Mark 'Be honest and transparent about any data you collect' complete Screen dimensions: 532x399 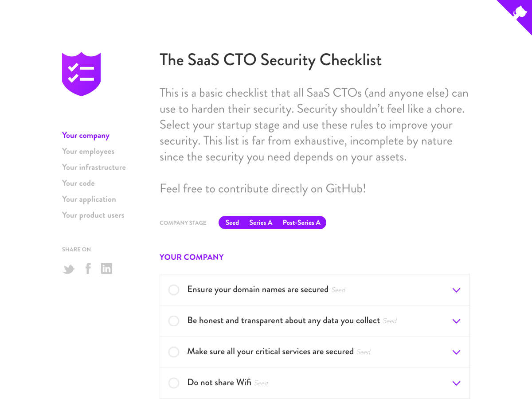pyautogui.click(x=174, y=321)
